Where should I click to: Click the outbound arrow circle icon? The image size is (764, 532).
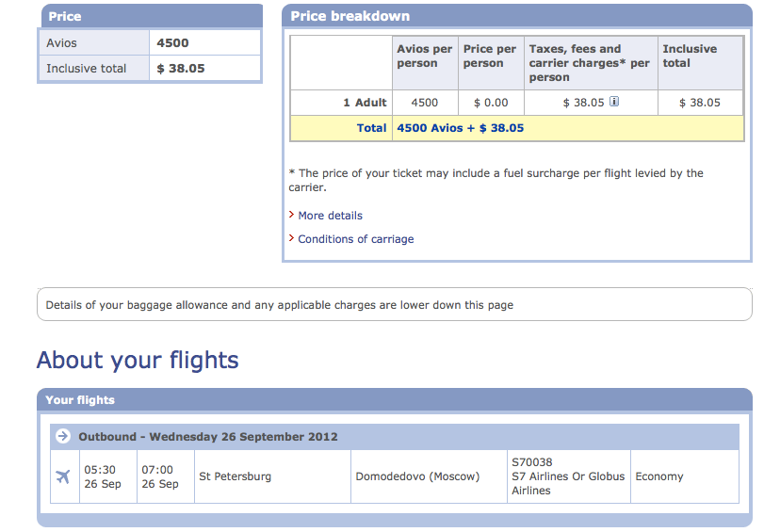[63, 436]
